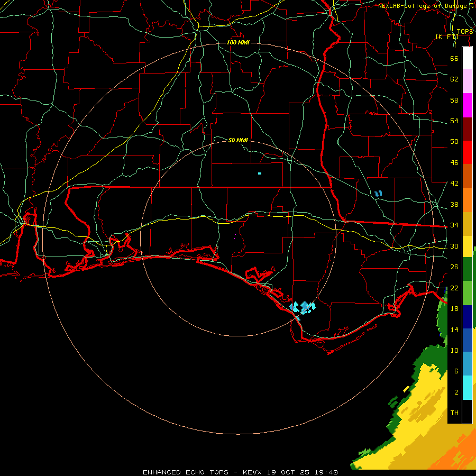
Task: Click the TOPS legend title
Action: click(465, 32)
